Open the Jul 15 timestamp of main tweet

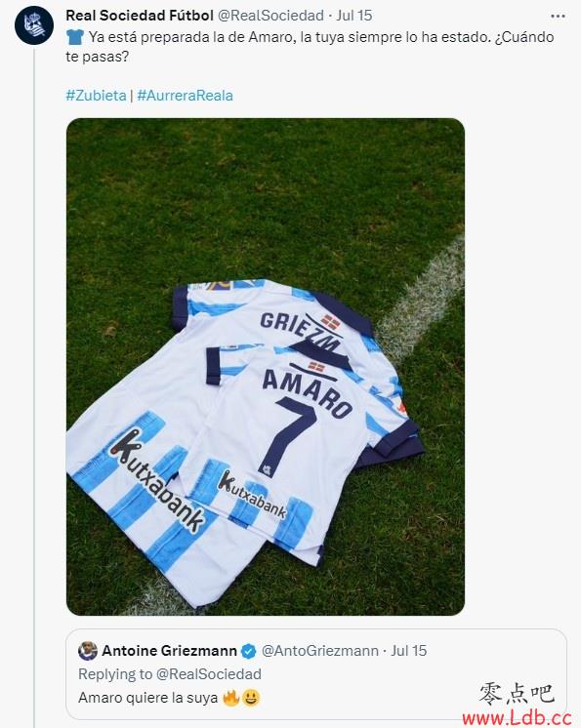coord(354,16)
